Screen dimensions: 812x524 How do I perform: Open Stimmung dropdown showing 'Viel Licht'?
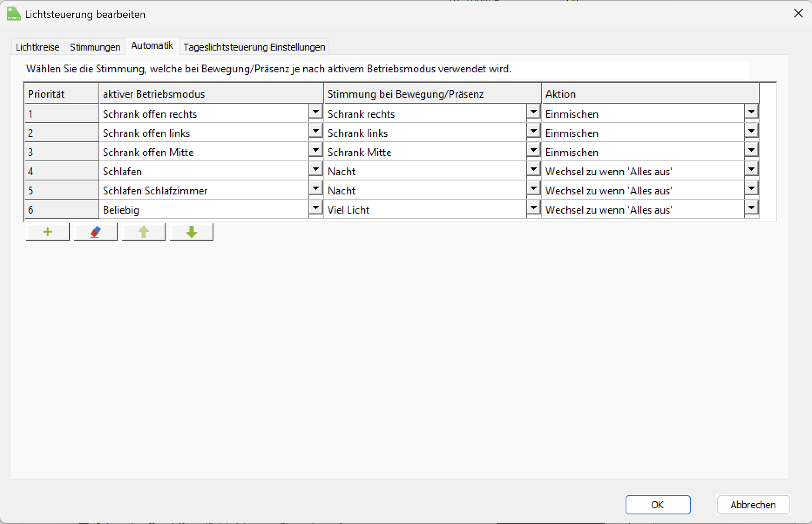pos(533,208)
